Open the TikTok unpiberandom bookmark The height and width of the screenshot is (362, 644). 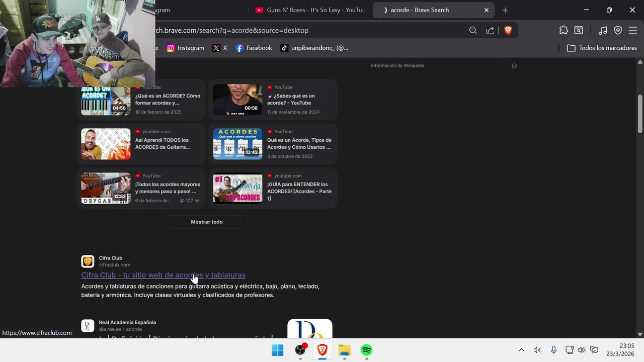(x=314, y=48)
